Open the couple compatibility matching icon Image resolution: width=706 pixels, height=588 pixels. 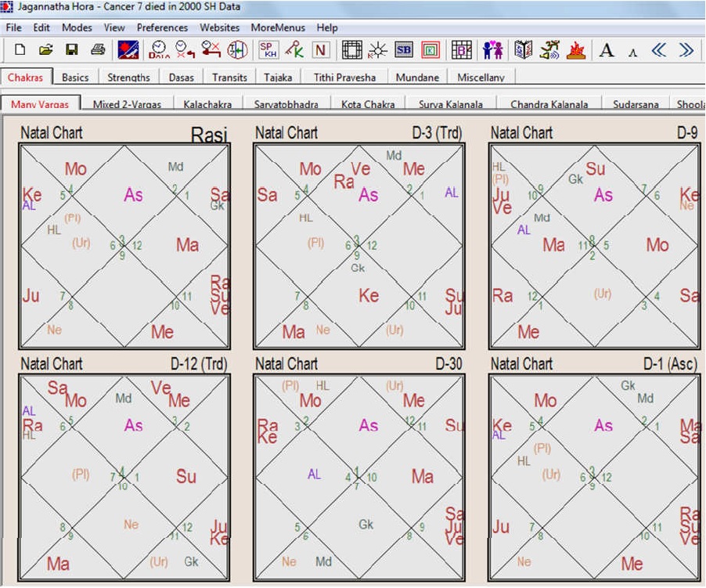point(492,50)
